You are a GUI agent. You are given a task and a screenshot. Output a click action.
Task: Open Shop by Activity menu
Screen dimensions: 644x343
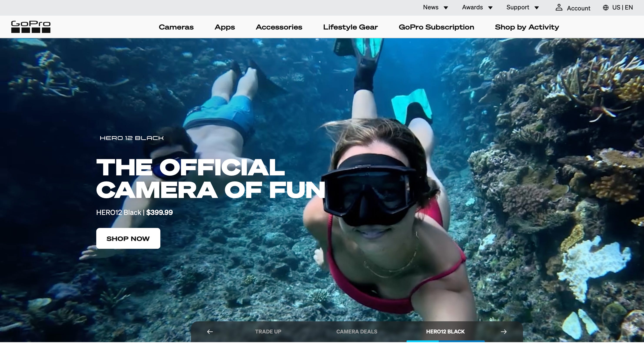[527, 27]
